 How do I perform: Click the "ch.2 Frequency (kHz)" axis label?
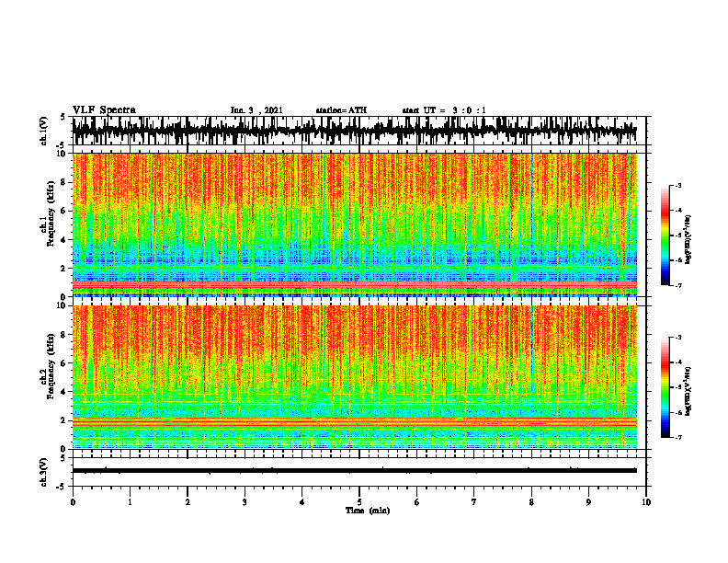click(47, 366)
